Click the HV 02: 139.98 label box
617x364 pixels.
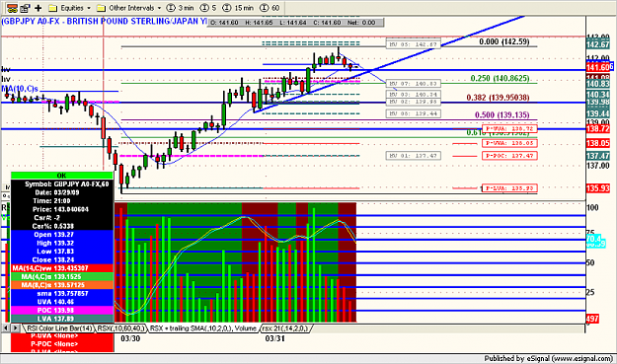414,102
